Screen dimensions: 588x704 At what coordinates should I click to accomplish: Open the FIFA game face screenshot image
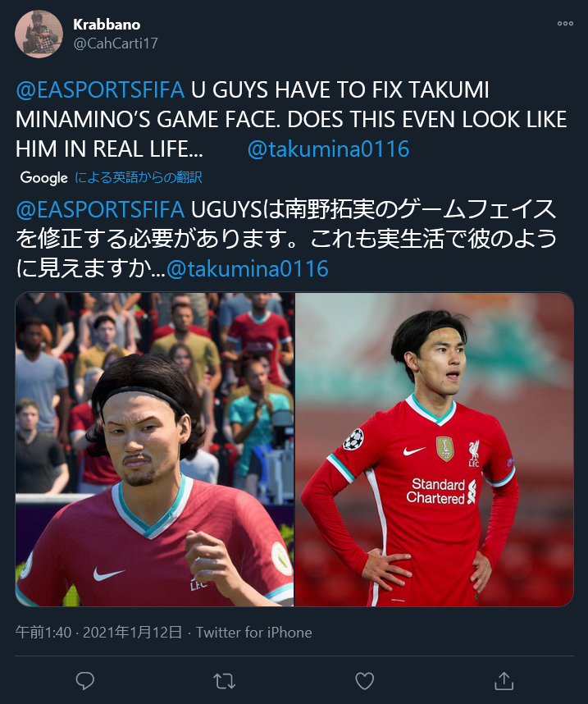(155, 450)
